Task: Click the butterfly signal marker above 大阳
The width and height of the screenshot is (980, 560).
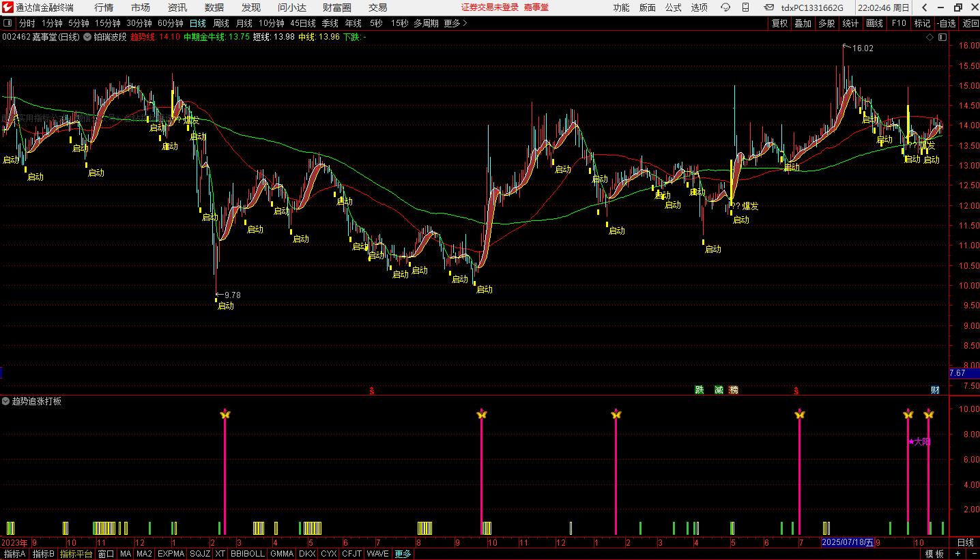Action: (x=908, y=415)
